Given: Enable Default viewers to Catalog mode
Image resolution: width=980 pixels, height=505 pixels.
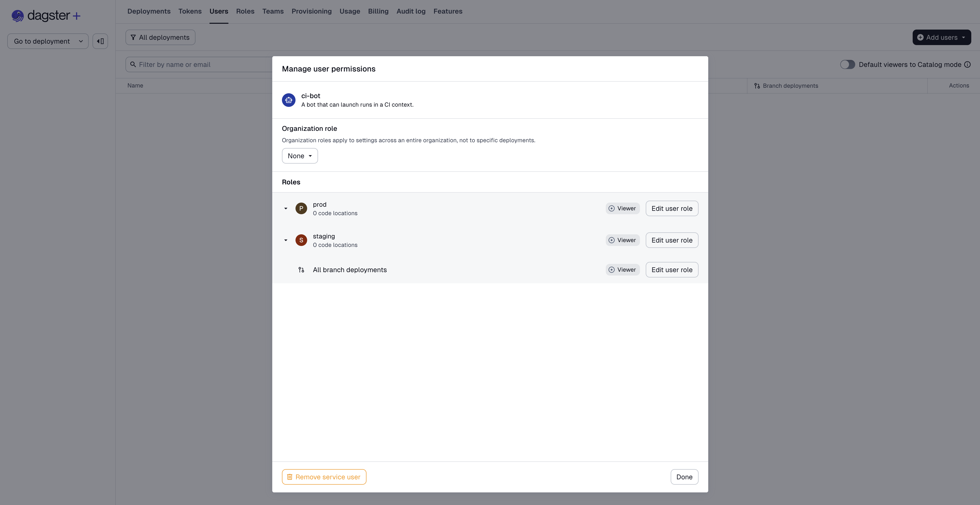Looking at the screenshot, I should [x=847, y=64].
